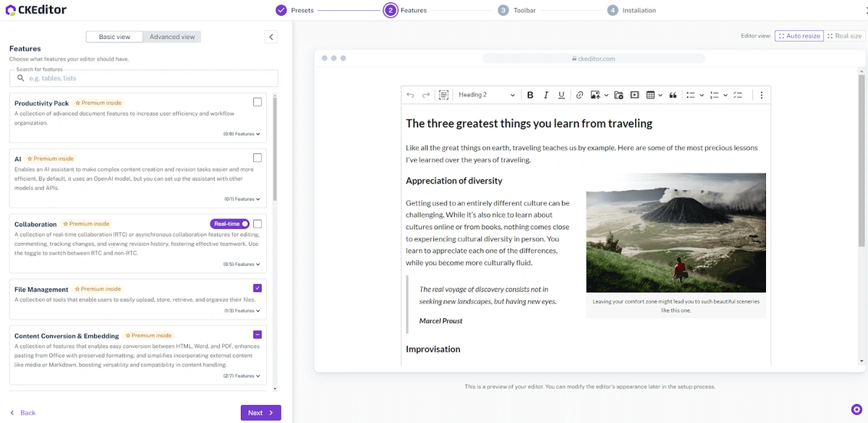Toggle the Real-time collaboration switch
868x423 pixels.
pyautogui.click(x=230, y=223)
